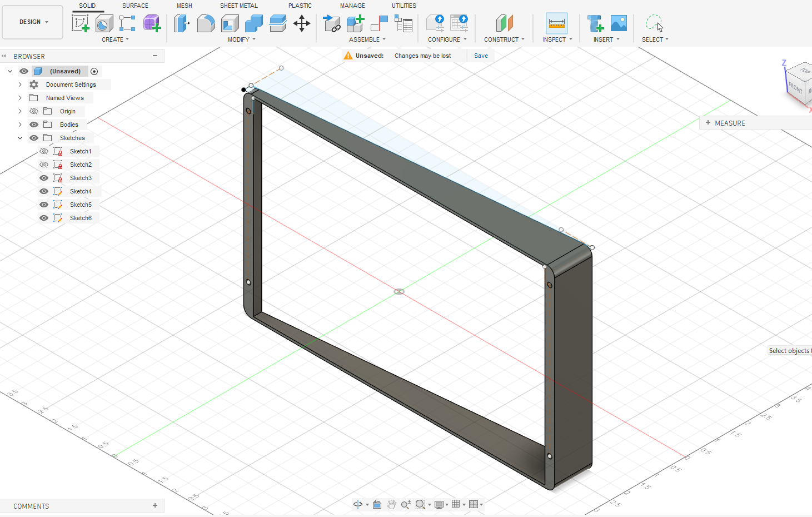Expand the COMMENTS panel with plus button
This screenshot has height=517, width=812.
(x=155, y=505)
